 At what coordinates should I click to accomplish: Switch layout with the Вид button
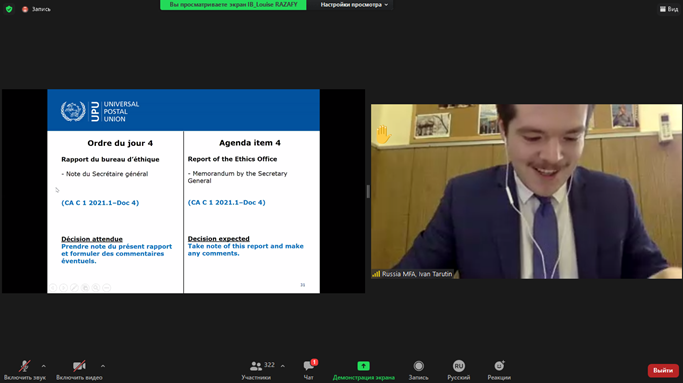(669, 9)
